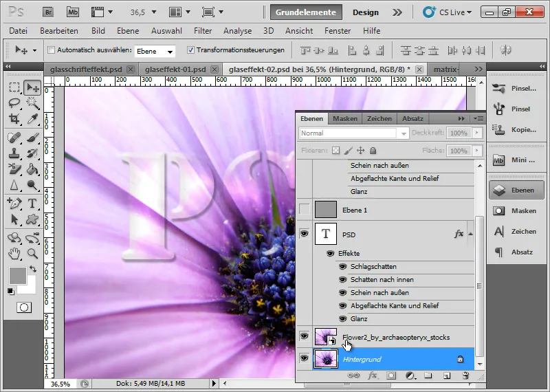Launch Mini Bridge from top bar
This screenshot has width=550, height=392.
(73, 12)
